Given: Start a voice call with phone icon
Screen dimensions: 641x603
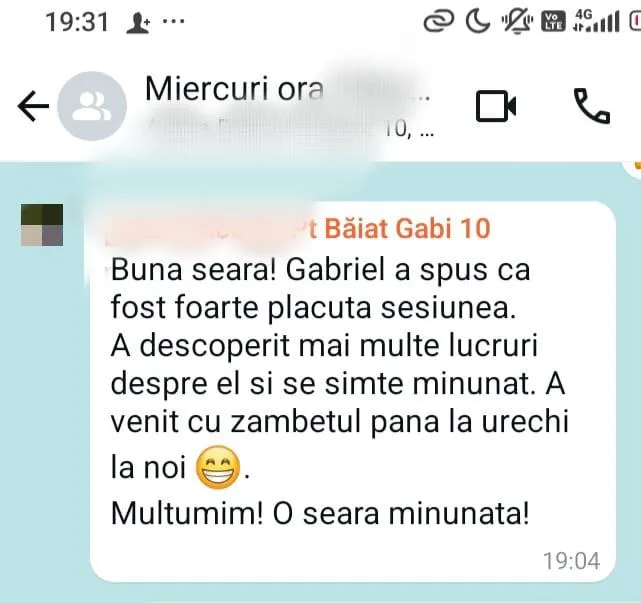Looking at the screenshot, I should click(592, 106).
